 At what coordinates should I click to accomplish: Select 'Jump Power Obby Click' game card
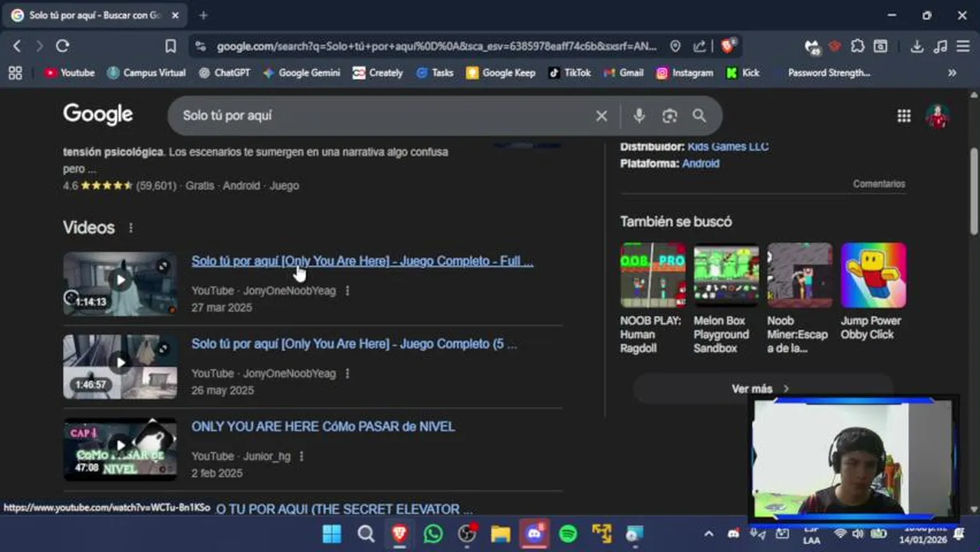coord(873,293)
